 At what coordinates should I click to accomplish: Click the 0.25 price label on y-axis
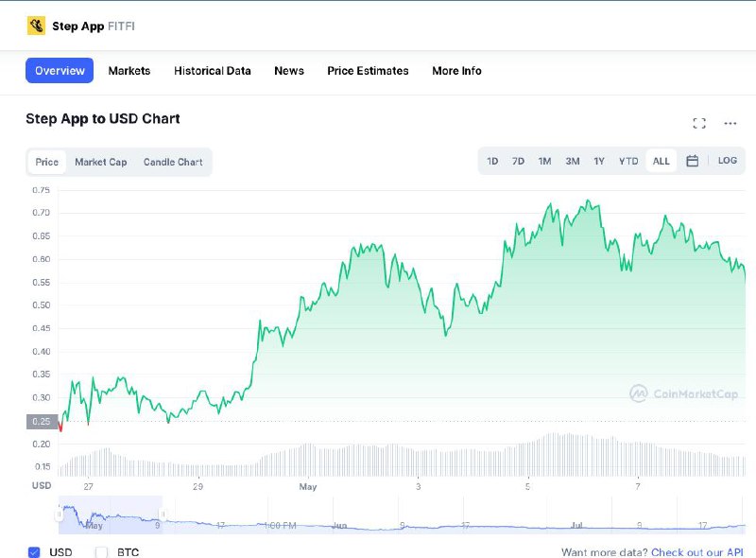pos(42,422)
